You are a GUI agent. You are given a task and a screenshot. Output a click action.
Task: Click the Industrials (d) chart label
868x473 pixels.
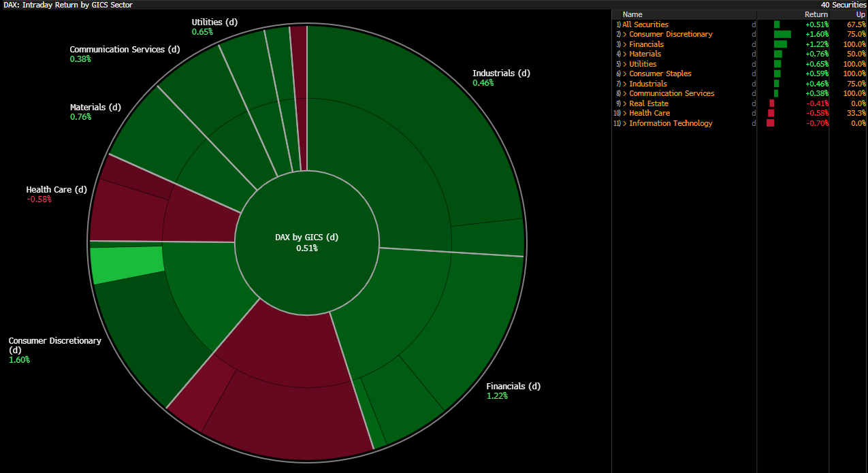click(x=501, y=74)
